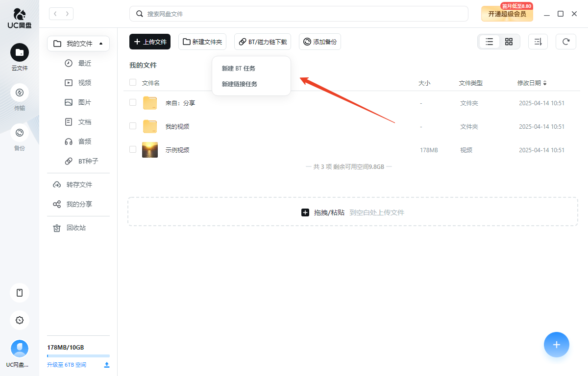Select 音频 category
Image resolution: width=588 pixels, height=376 pixels.
pyautogui.click(x=78, y=141)
